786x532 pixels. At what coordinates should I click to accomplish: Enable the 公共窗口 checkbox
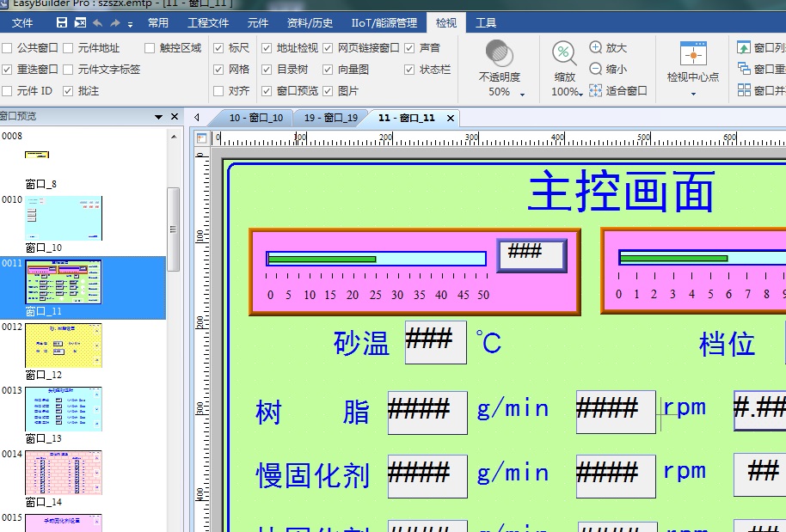7,48
